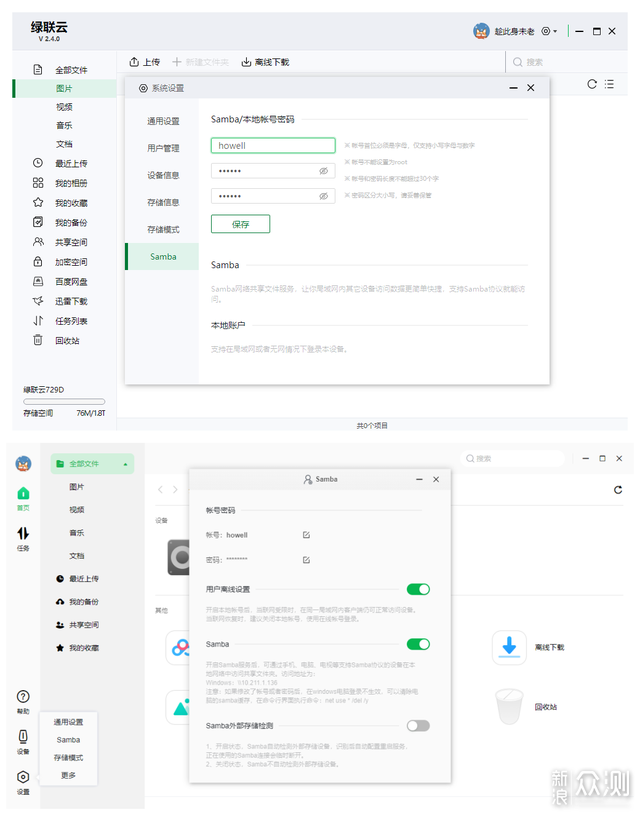
Task: Open the 设备信息 tab in 系统设置
Action: coord(163,175)
